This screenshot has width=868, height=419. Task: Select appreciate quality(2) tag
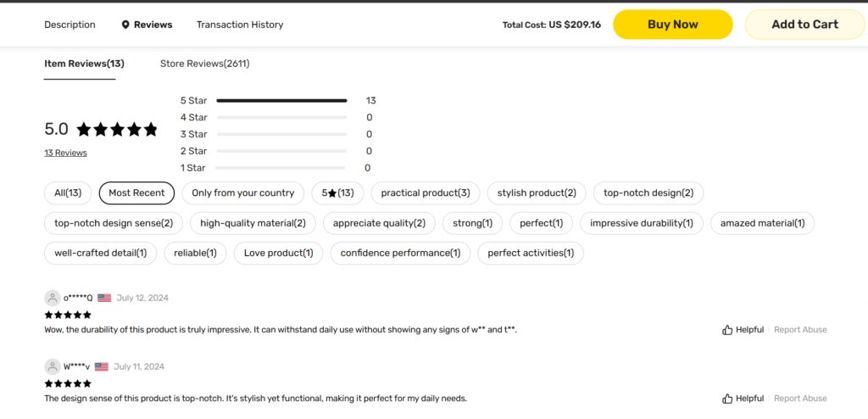(x=379, y=223)
